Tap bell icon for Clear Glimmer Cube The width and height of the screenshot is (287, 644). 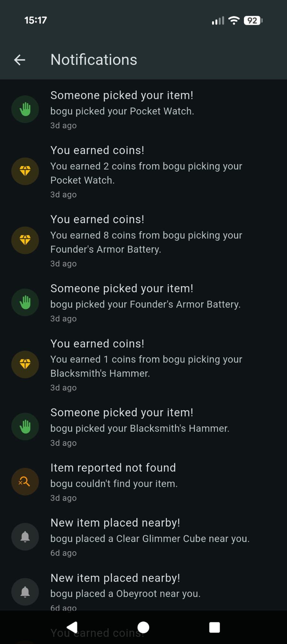(x=25, y=537)
